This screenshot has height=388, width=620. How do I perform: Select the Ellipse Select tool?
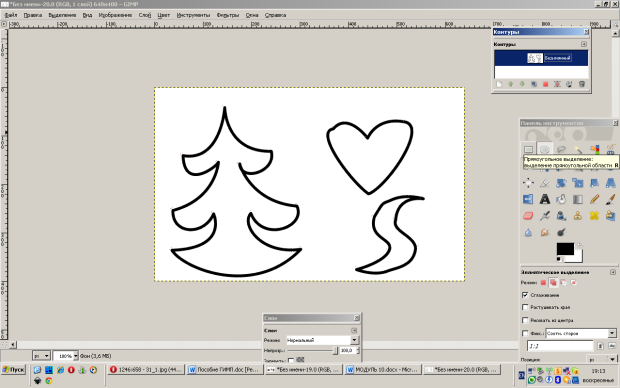[x=545, y=150]
